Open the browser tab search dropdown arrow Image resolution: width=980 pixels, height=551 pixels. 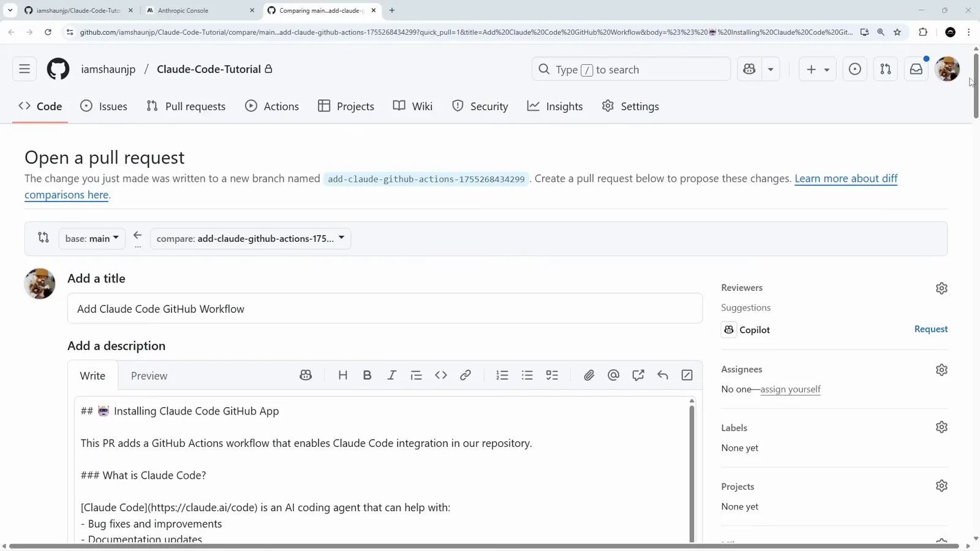tap(10, 10)
